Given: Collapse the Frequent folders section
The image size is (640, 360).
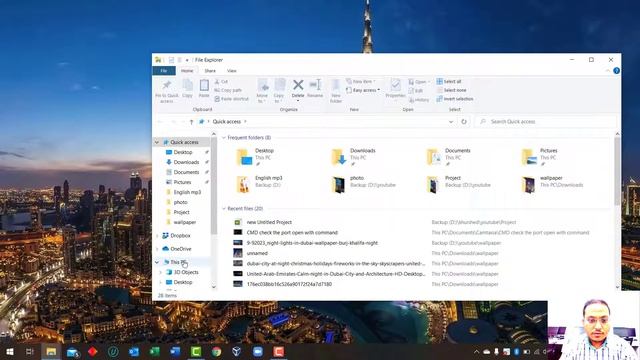Looking at the screenshot, I should 224,138.
